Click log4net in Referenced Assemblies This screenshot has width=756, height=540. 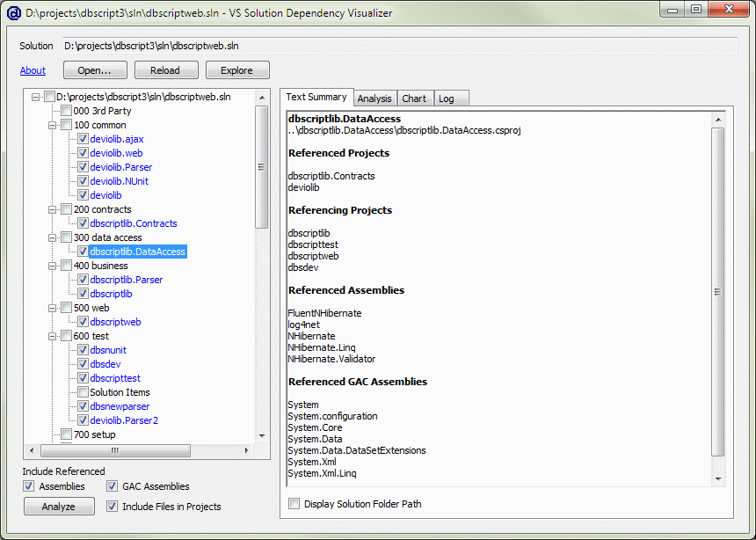304,325
